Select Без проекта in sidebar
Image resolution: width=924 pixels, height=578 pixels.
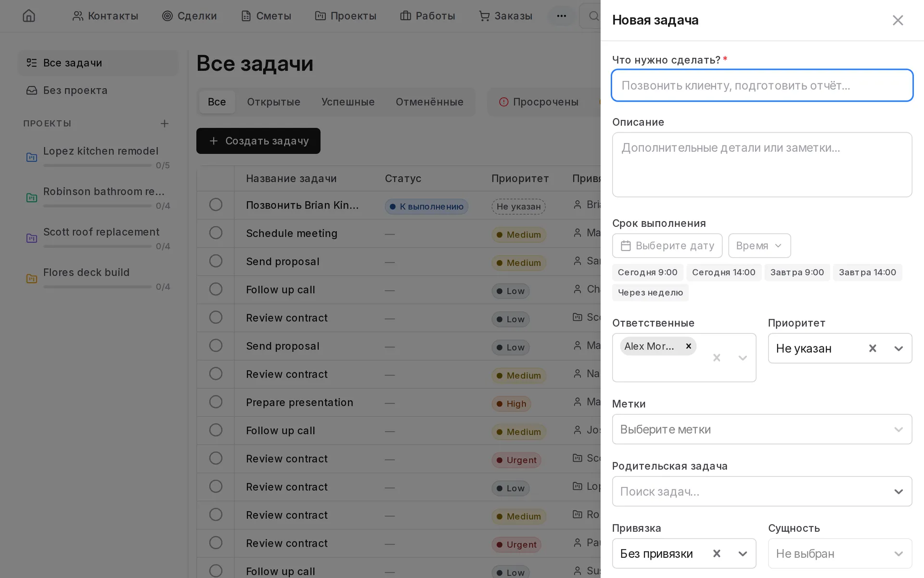[98, 91]
